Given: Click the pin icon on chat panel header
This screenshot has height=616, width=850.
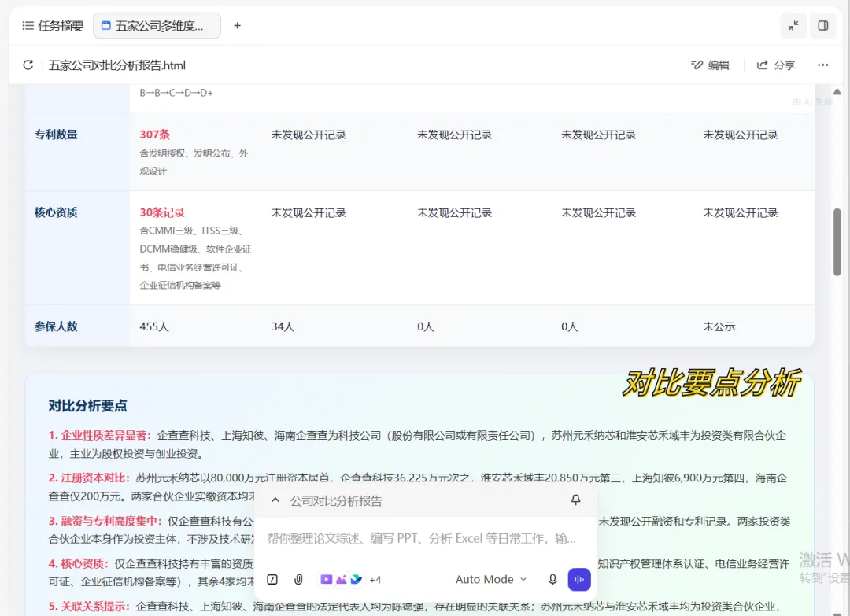Looking at the screenshot, I should click(575, 500).
